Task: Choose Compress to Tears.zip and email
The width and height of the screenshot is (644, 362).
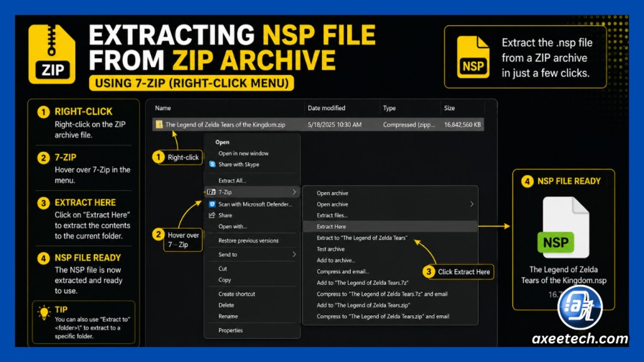Action: click(383, 317)
